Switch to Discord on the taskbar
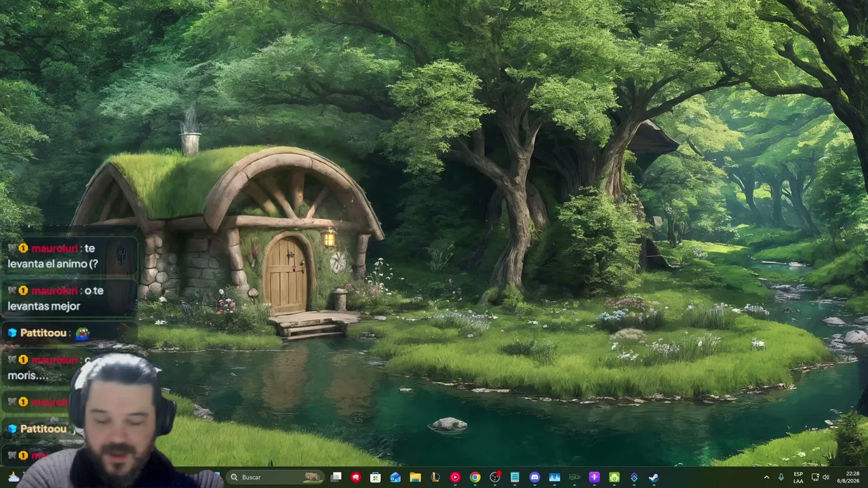This screenshot has height=488, width=868. [x=534, y=477]
